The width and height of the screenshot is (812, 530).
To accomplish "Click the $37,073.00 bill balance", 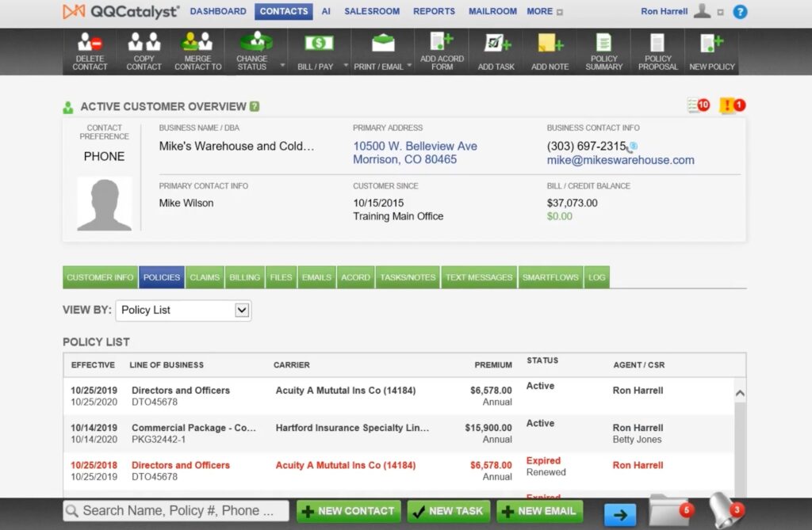I will [x=572, y=203].
